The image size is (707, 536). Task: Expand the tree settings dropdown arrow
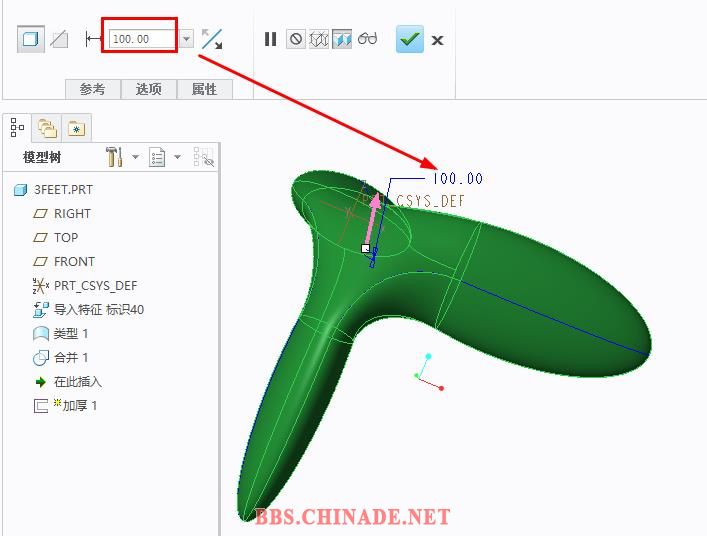tap(135, 157)
